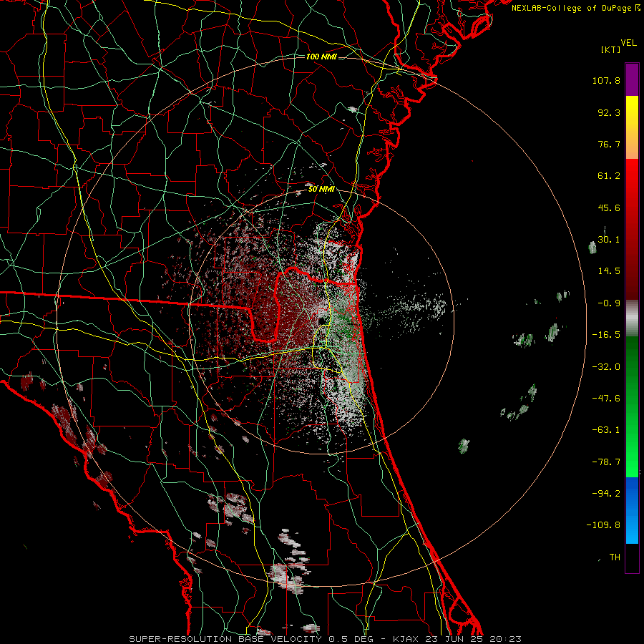The height and width of the screenshot is (644, 644).
Task: Click the VEL legend title
Action: click(628, 43)
